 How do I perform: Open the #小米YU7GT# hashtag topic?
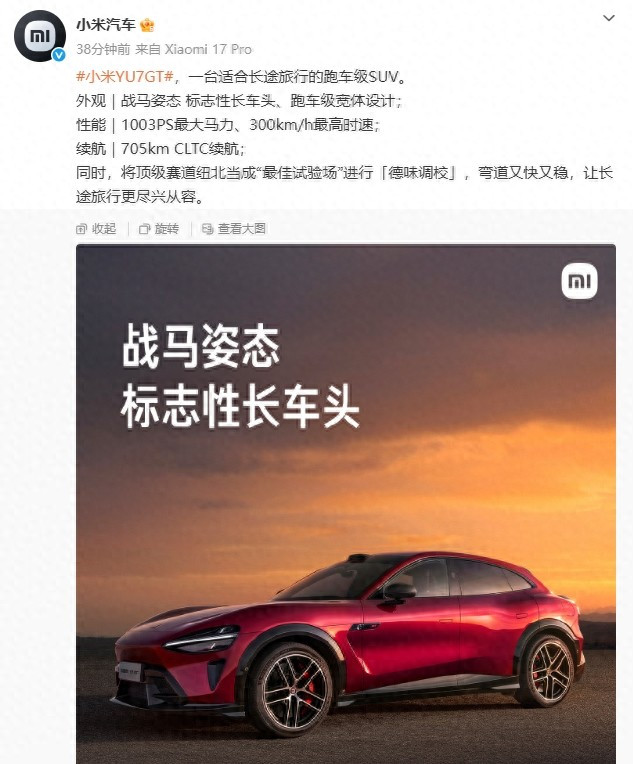[125, 77]
